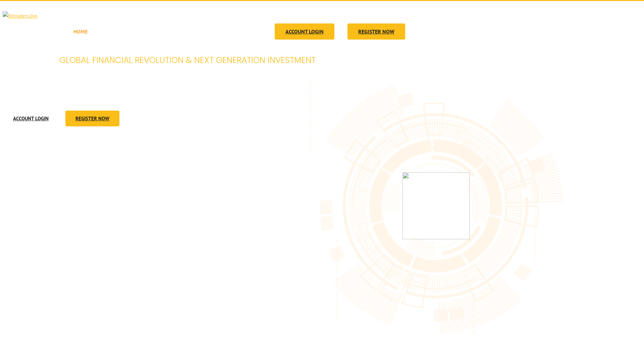Screen dimensions: 644x362
Task: Click the REGISTER NOW button below the headline
Action: 92,118
